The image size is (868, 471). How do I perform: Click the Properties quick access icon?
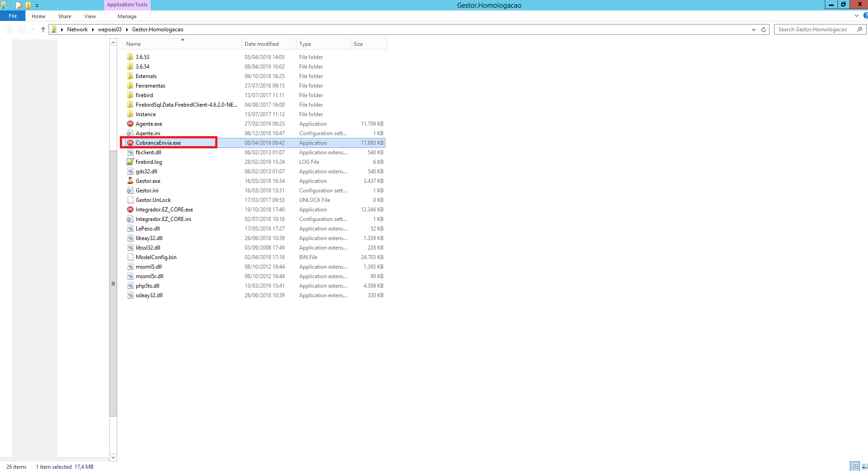(x=18, y=5)
